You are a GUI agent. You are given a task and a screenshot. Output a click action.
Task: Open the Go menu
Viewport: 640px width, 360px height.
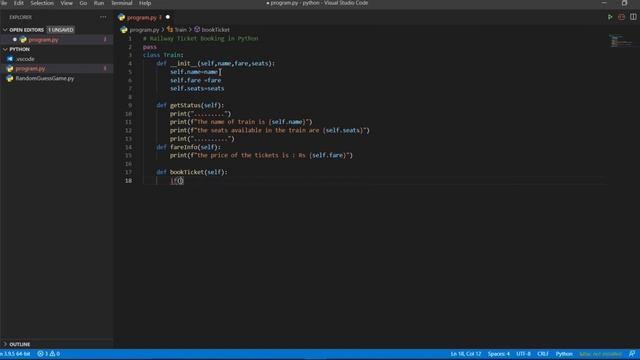pyautogui.click(x=83, y=3)
